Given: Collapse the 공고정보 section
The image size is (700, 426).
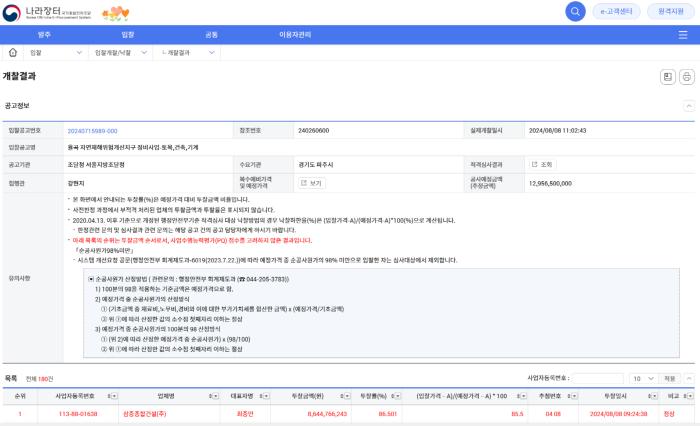Looking at the screenshot, I should pos(688,105).
